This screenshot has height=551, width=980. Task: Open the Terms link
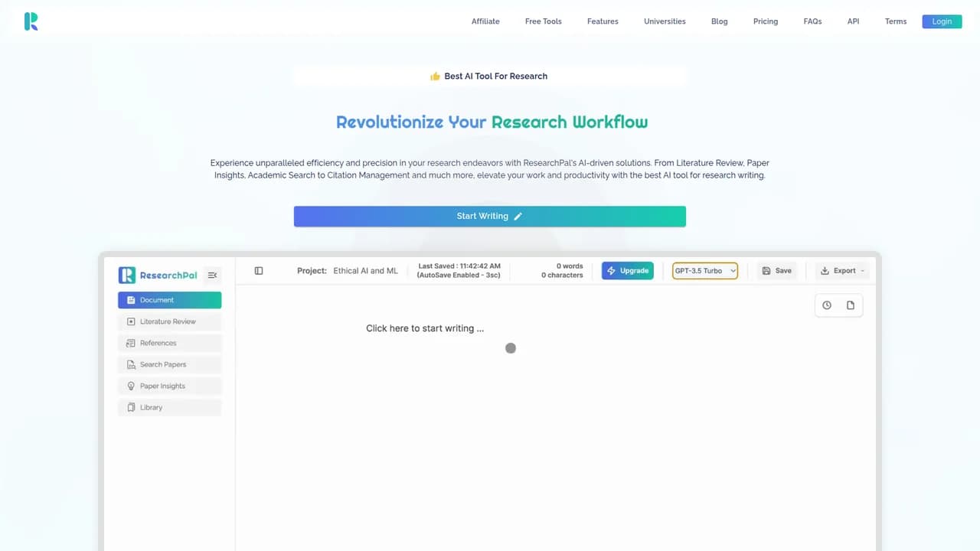click(x=896, y=21)
